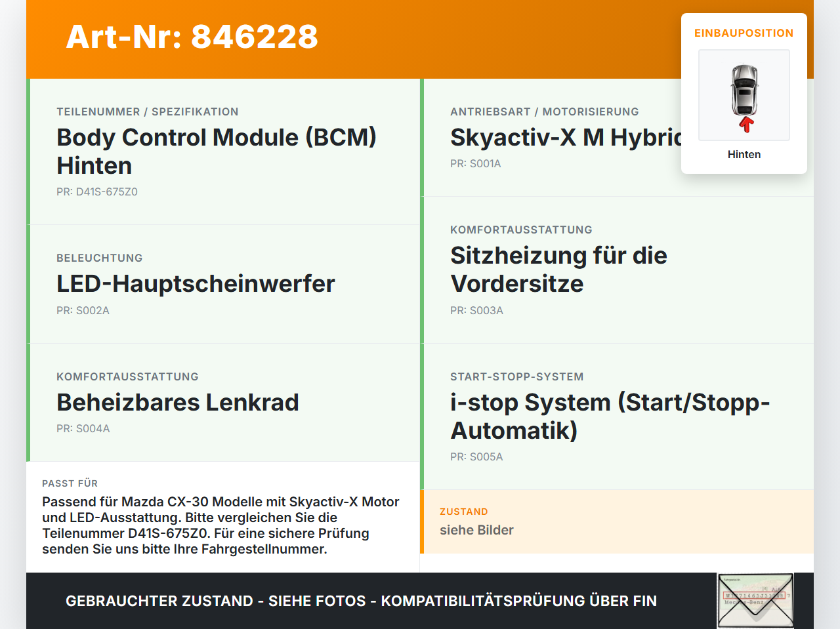Image resolution: width=840 pixels, height=629 pixels.
Task: Click the ZUSTAND label
Action: point(464,512)
